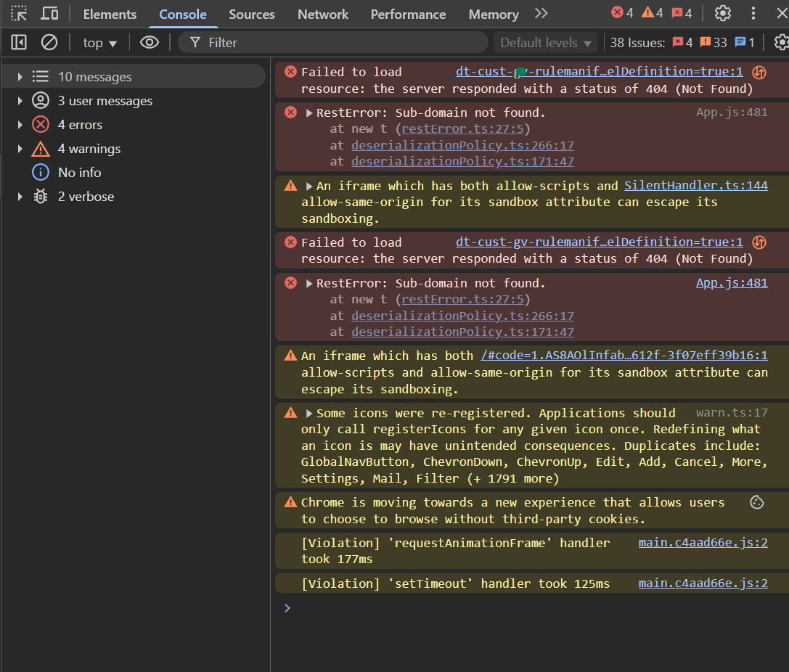
Task: Click the top-bar issues count badge
Action: (x=682, y=12)
